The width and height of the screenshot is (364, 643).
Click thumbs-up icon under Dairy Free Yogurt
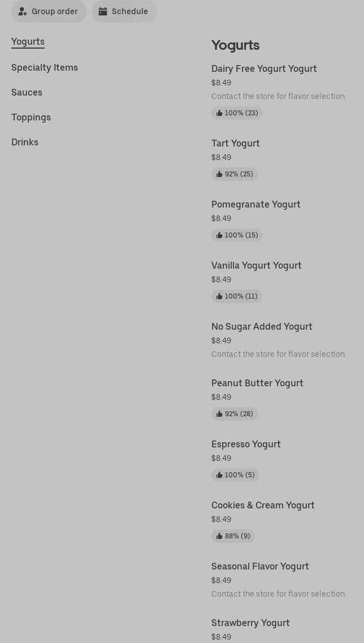[219, 113]
